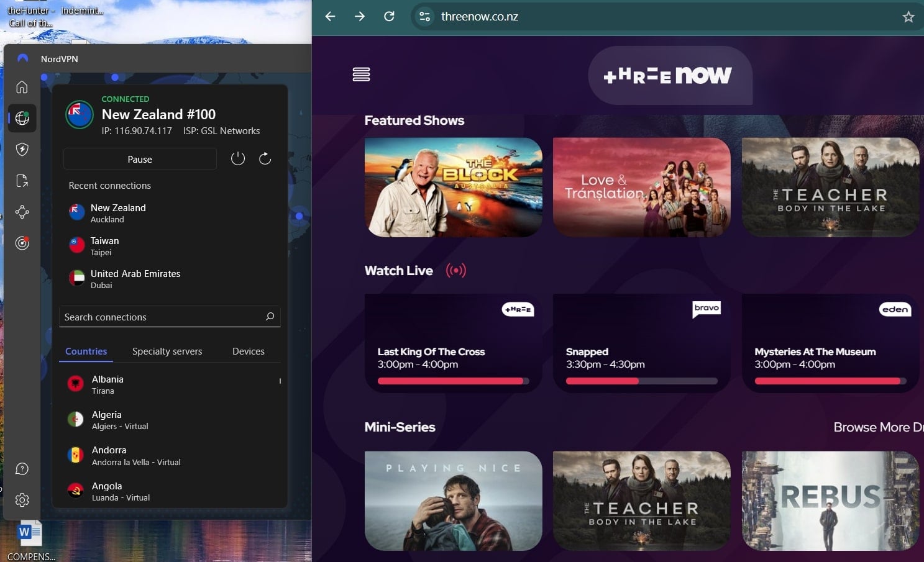Expand the ThreeNow hamburger menu
The height and width of the screenshot is (562, 924).
point(361,73)
